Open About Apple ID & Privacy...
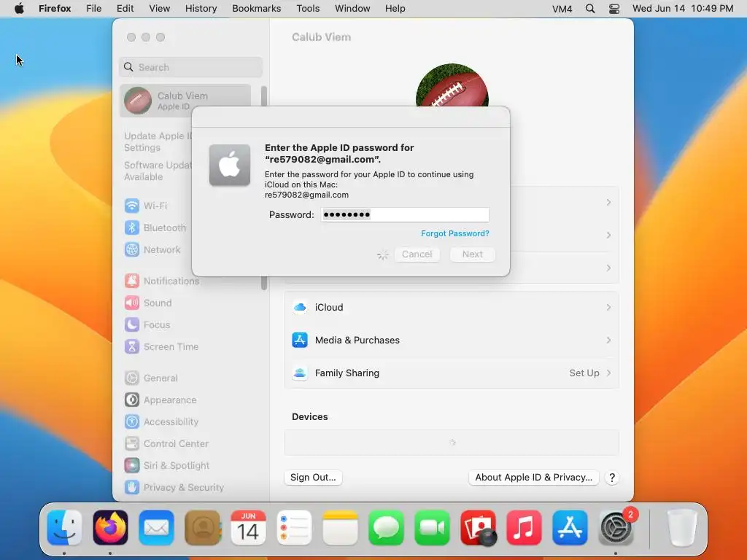Image resolution: width=747 pixels, height=560 pixels. click(533, 478)
